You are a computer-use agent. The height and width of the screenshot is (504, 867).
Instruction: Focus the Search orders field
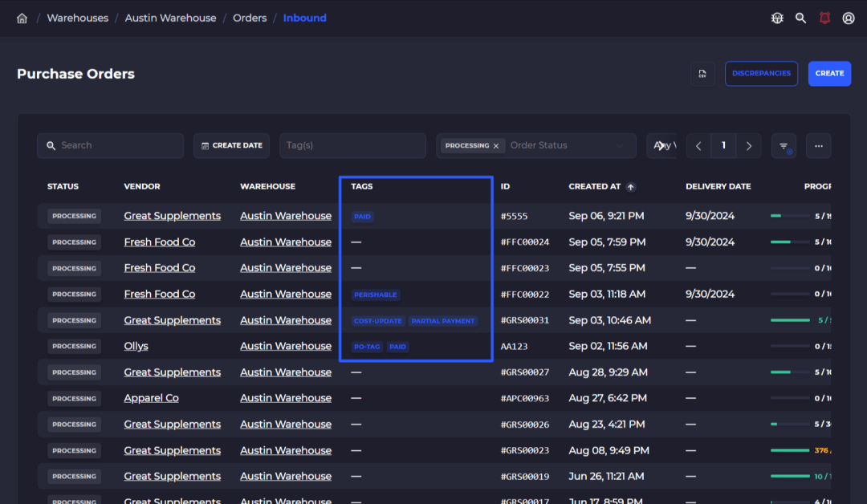tap(111, 146)
